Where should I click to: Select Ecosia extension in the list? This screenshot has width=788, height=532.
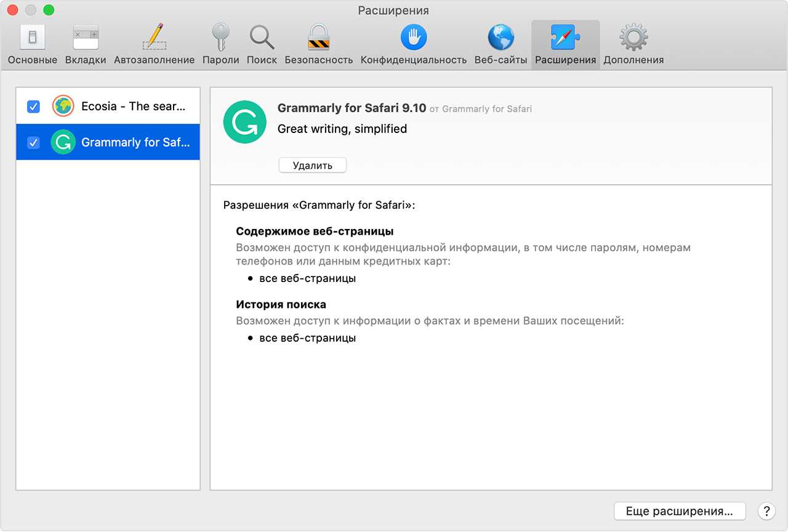(x=132, y=107)
